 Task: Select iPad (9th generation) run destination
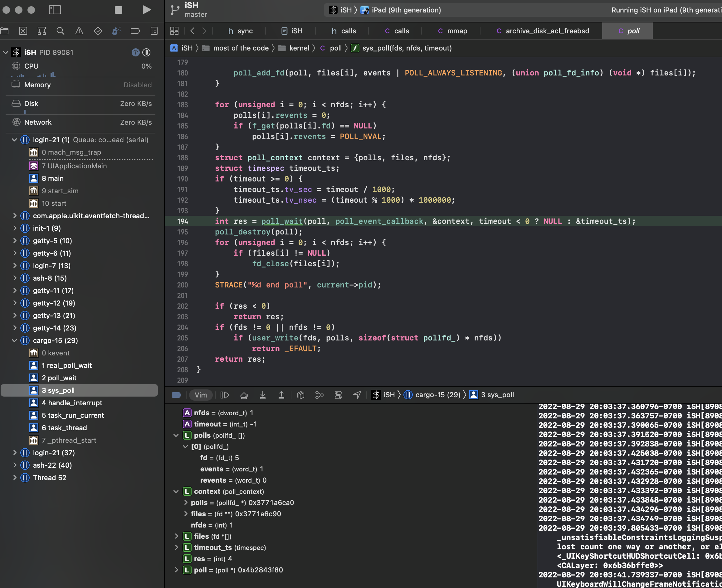pyautogui.click(x=401, y=10)
